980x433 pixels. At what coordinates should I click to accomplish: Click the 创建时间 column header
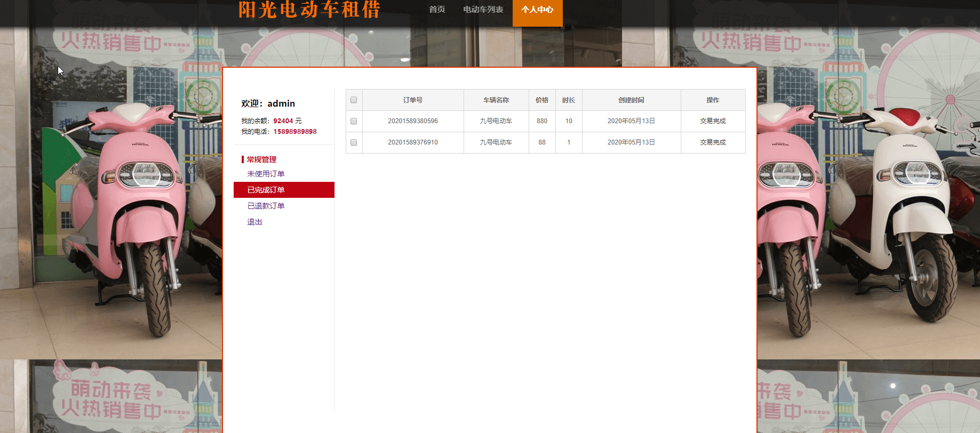tap(631, 100)
